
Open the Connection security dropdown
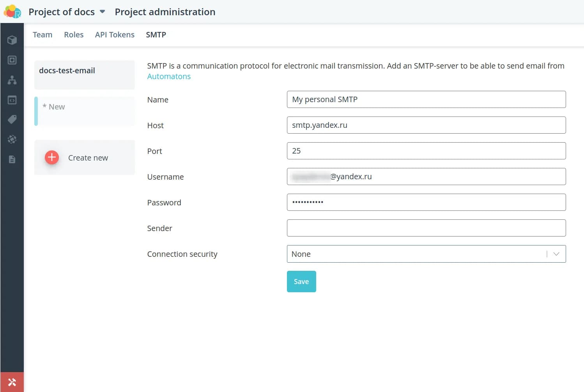(417, 254)
